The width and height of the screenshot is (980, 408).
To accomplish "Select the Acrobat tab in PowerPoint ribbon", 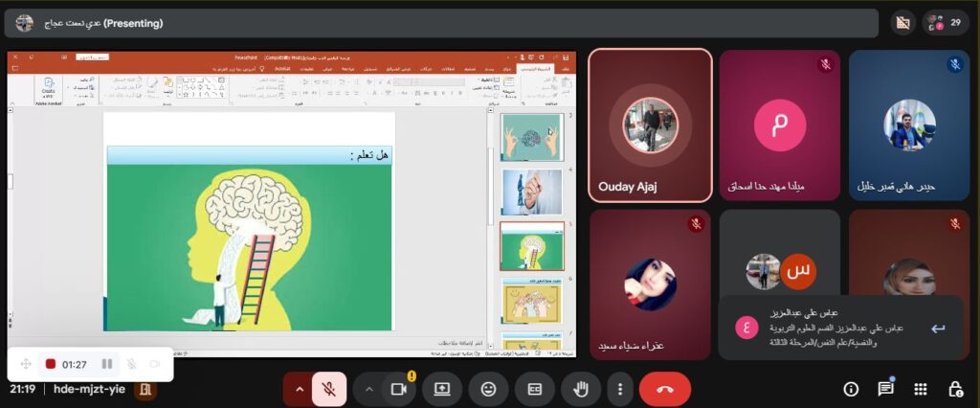I will pyautogui.click(x=282, y=69).
